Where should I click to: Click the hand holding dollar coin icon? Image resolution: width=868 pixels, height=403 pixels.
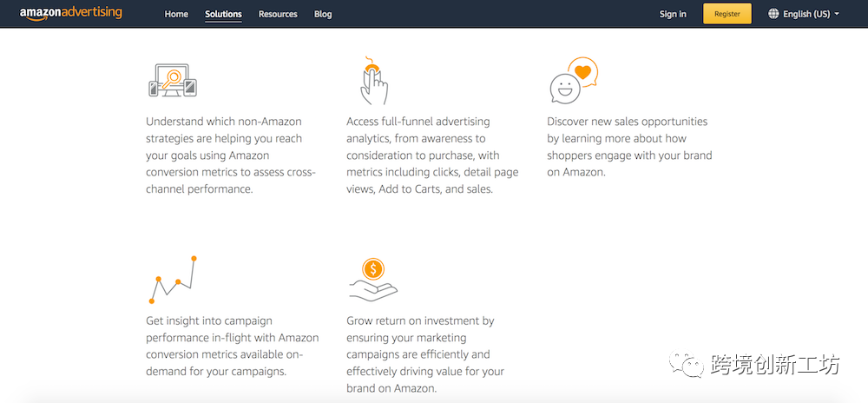point(374,280)
